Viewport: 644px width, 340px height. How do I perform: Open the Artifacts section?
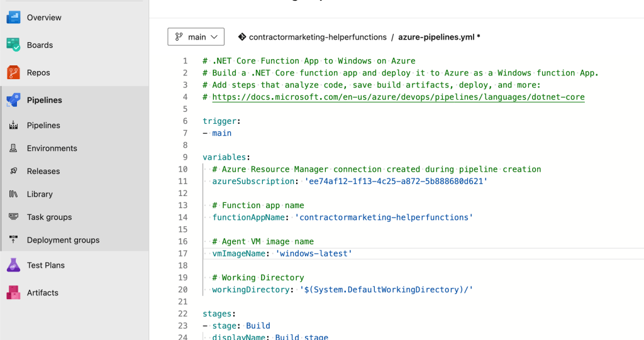[x=43, y=293]
